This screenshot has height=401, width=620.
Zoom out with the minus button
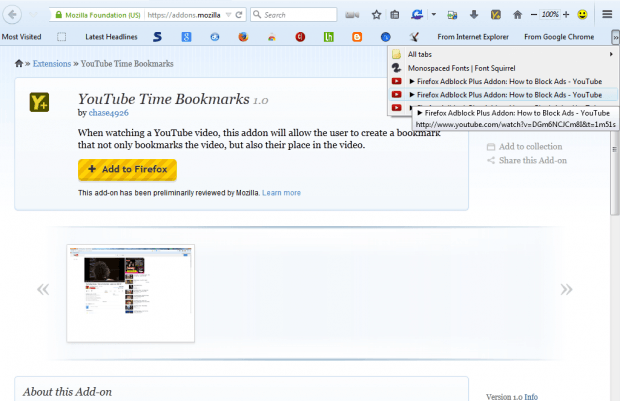[534, 15]
